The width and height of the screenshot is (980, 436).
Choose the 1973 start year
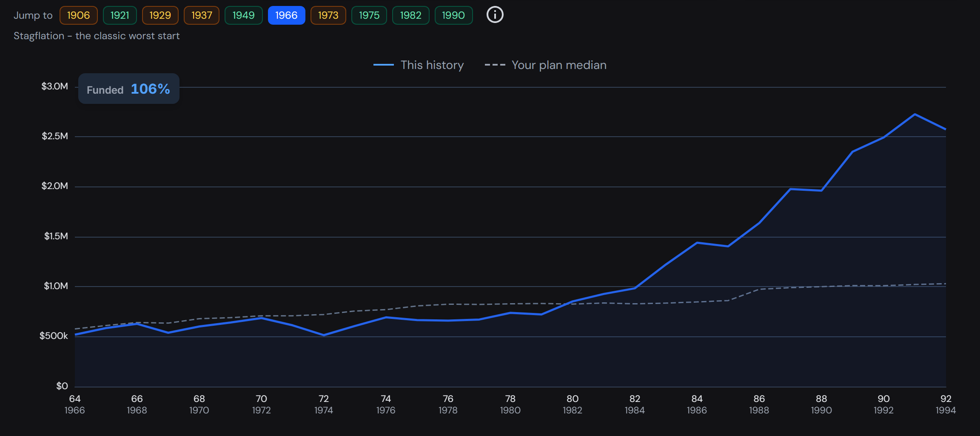click(x=328, y=15)
